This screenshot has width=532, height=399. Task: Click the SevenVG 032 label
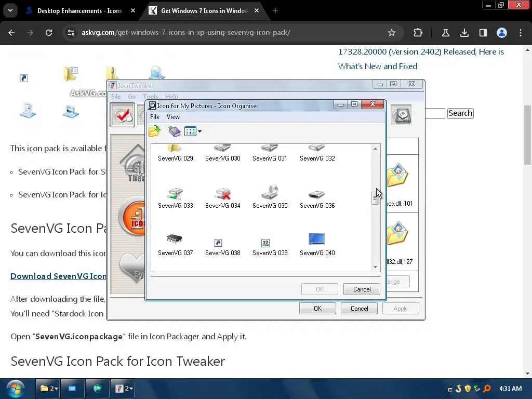pyautogui.click(x=317, y=158)
